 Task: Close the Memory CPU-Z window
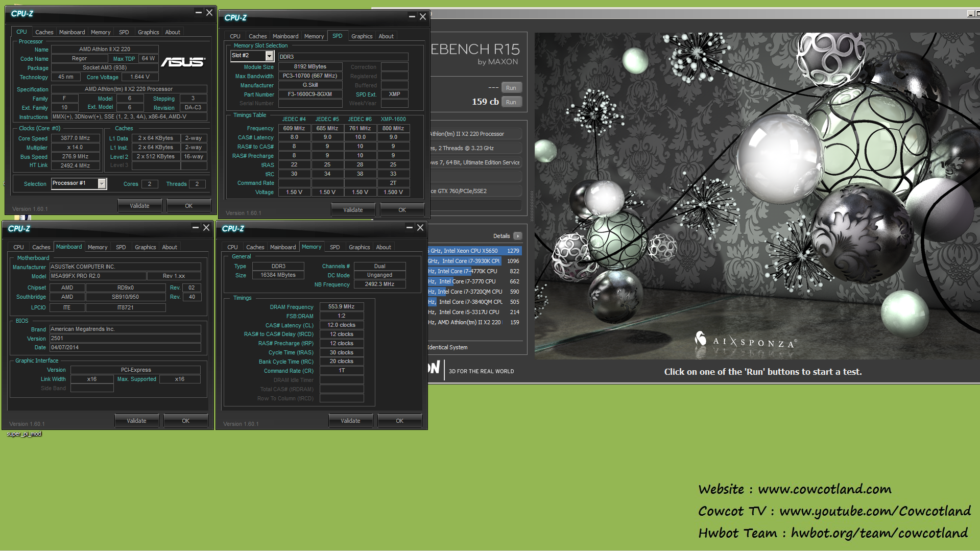pyautogui.click(x=420, y=228)
